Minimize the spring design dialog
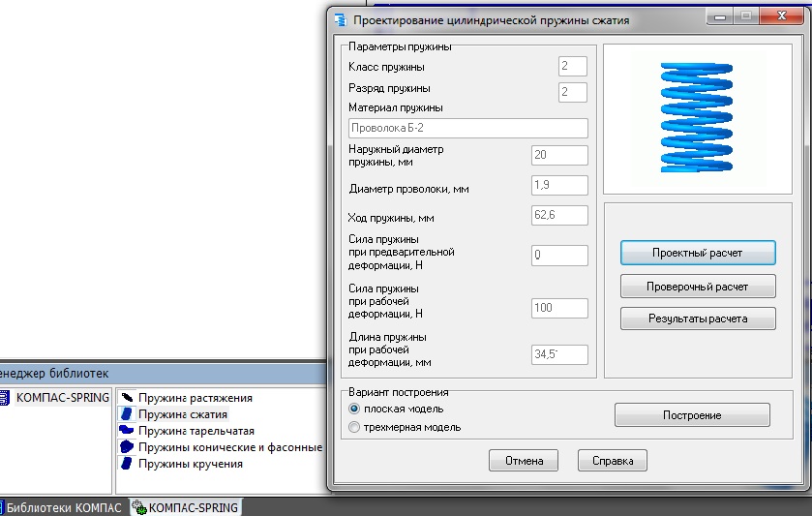This screenshot has width=812, height=516. point(719,16)
